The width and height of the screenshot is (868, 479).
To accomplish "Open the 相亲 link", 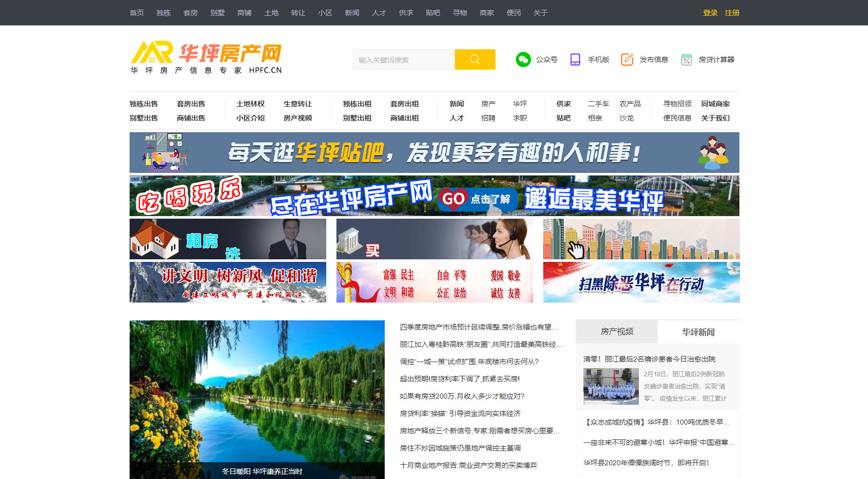I will click(x=595, y=118).
